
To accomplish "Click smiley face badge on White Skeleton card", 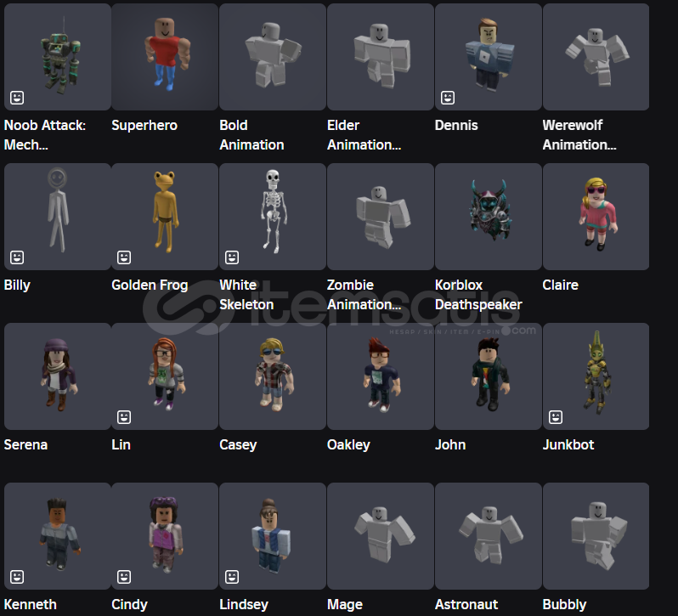I will click(x=232, y=257).
